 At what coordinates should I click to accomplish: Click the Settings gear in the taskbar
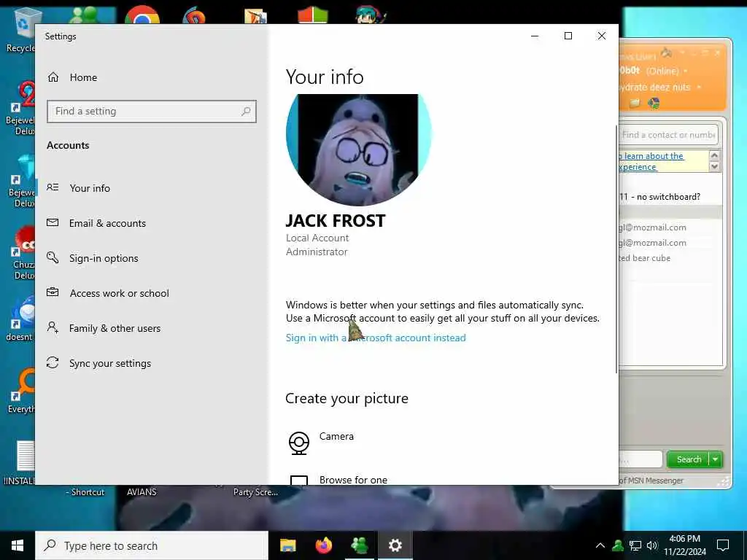pyautogui.click(x=395, y=545)
